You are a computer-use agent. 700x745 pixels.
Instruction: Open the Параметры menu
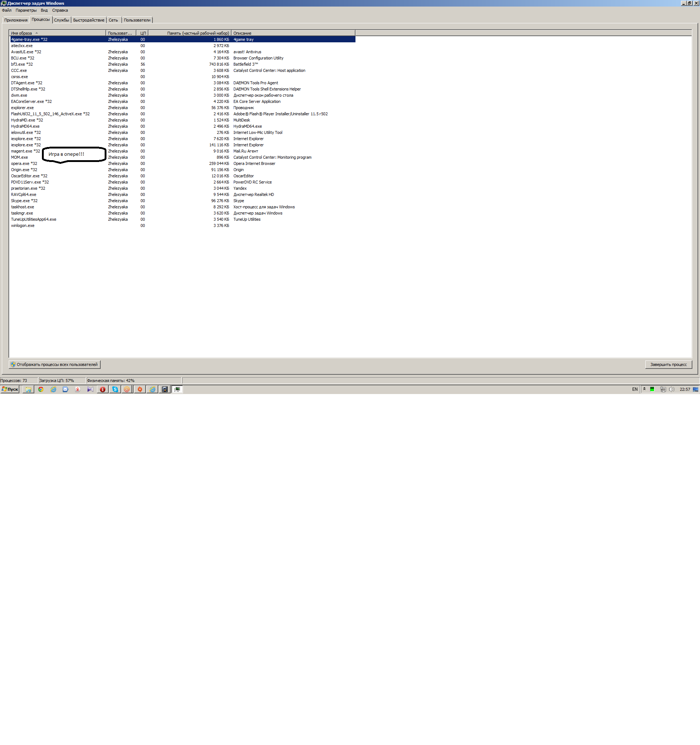26,11
